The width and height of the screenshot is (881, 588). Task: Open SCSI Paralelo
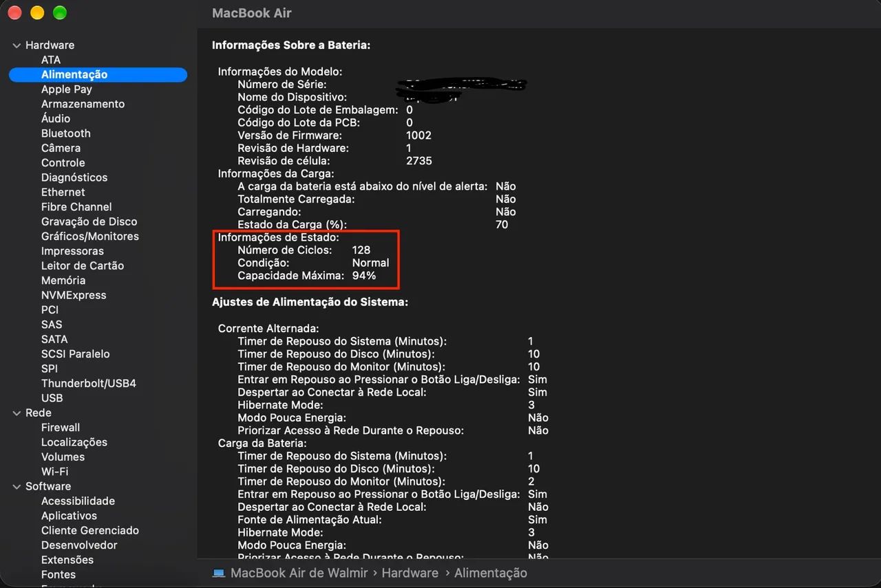click(x=76, y=354)
